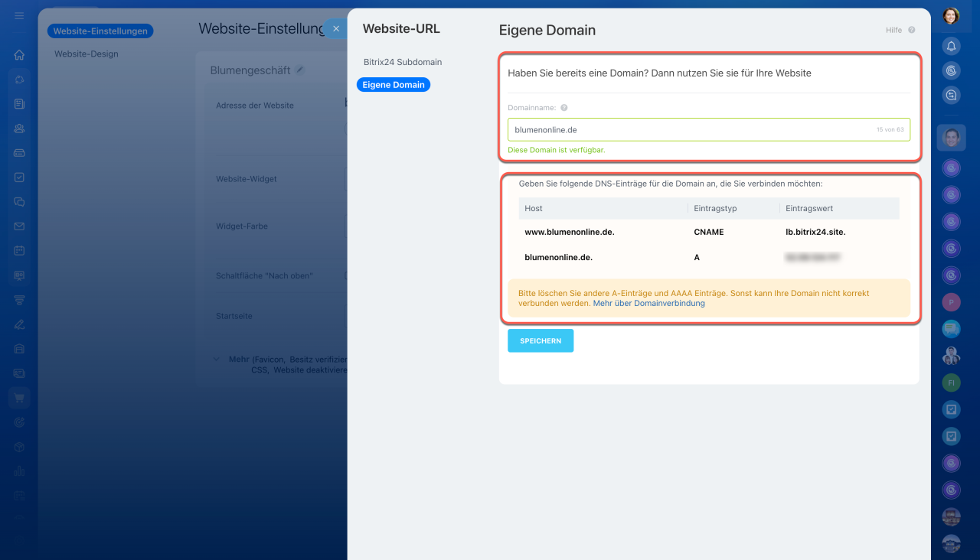This screenshot has height=560, width=980.
Task: Open the bar chart icon in sidebar
Action: 19,471
